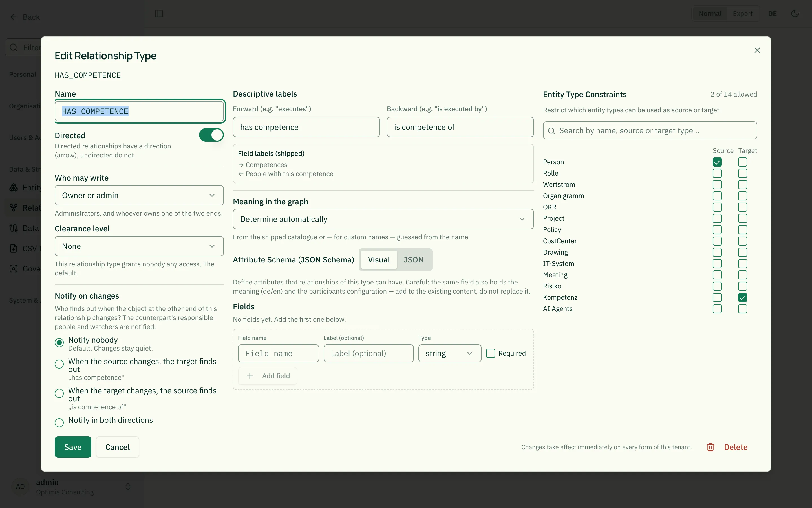The height and width of the screenshot is (508, 812).
Task: Click the Cancel button
Action: point(118,447)
